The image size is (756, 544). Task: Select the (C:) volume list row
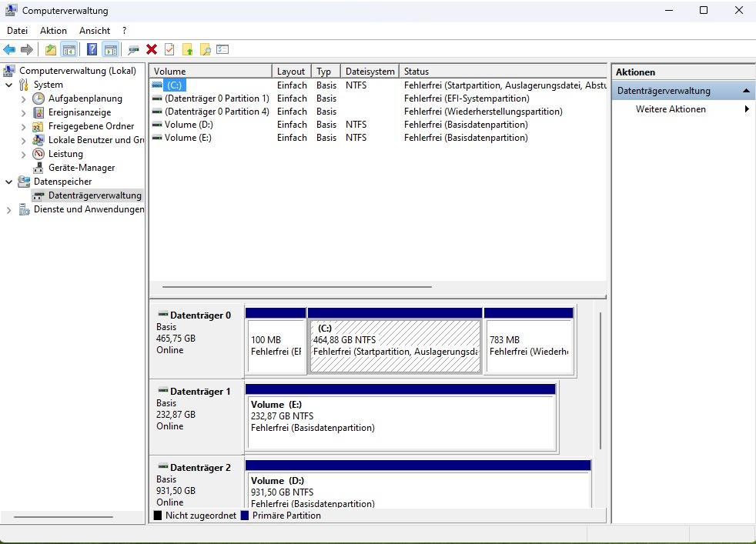(378, 85)
